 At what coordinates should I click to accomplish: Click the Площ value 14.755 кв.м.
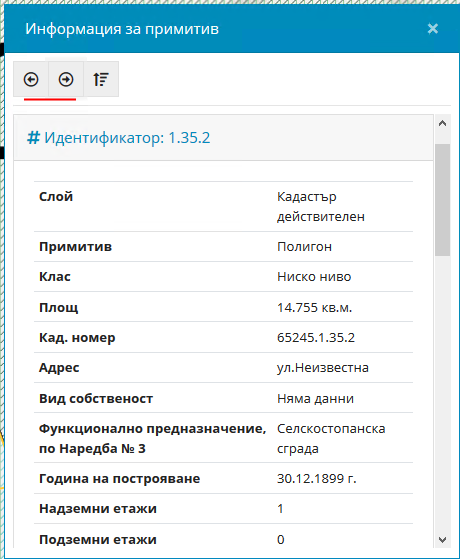[x=315, y=307]
